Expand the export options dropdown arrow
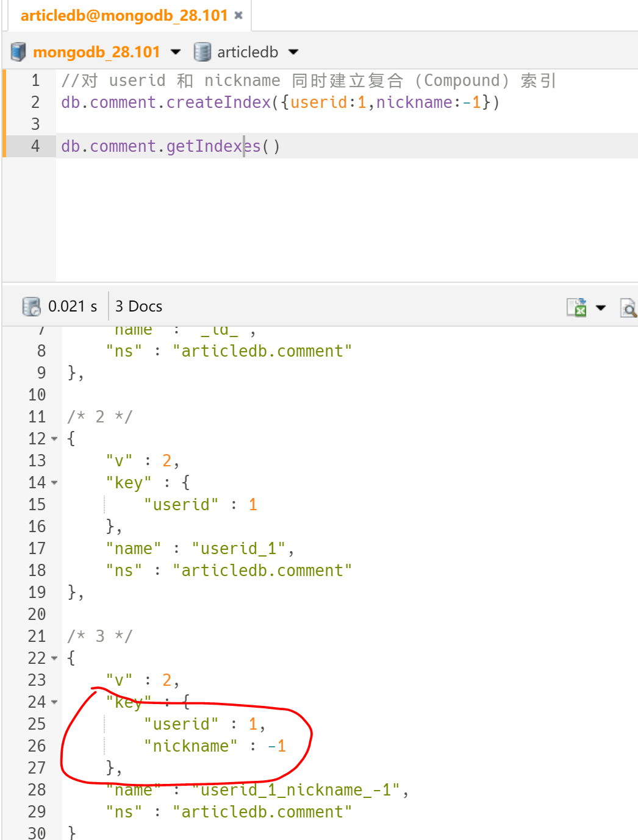This screenshot has height=840, width=638. [601, 307]
